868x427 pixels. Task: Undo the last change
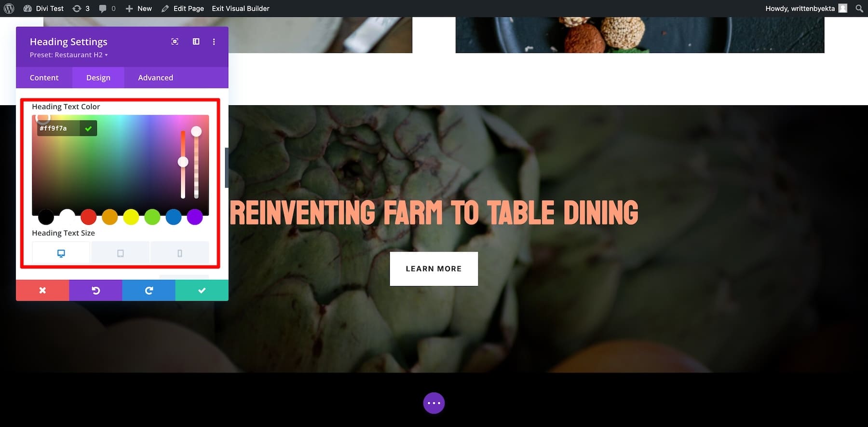tap(95, 290)
